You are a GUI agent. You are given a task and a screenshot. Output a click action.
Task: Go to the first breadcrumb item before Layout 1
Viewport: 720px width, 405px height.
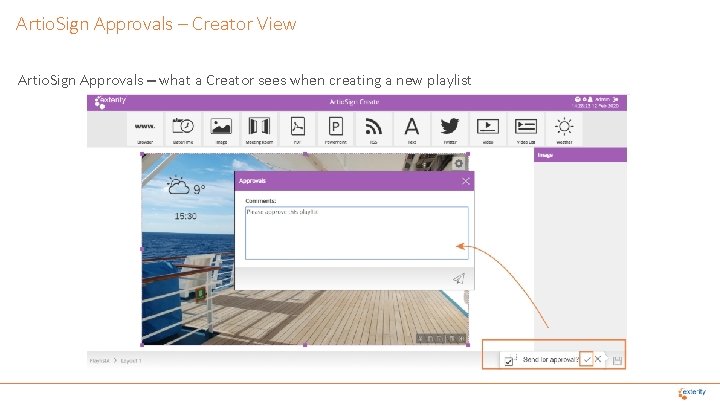(100, 361)
